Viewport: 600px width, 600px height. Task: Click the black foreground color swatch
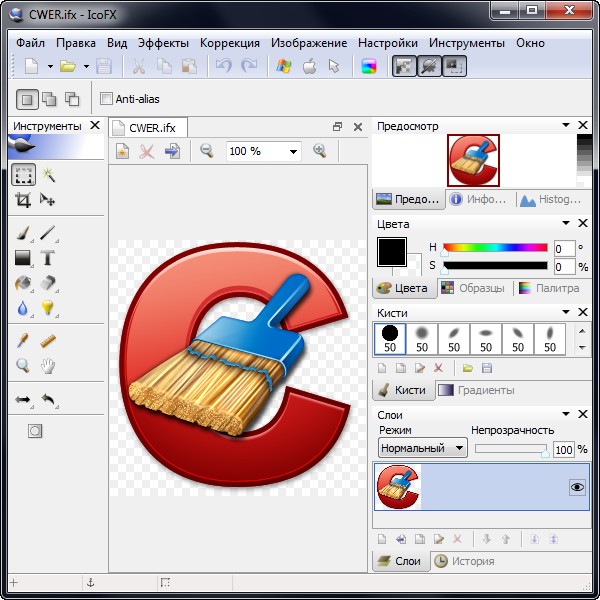coord(391,252)
